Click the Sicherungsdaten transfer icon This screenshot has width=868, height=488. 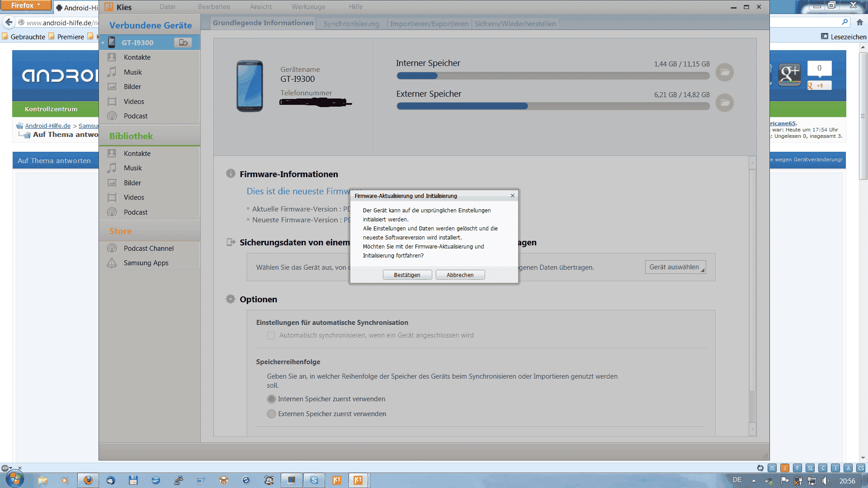(231, 242)
